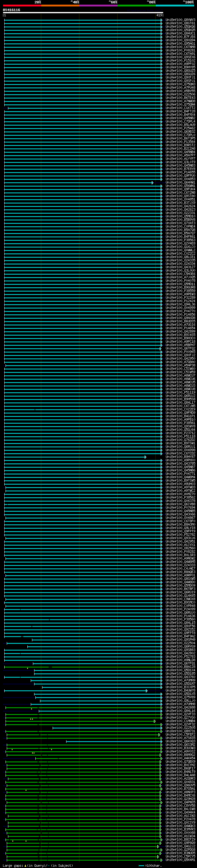Select the UniRef100_P07694 label
Image resolution: width=197 pixels, height=868 pixels.
(x=180, y=508)
